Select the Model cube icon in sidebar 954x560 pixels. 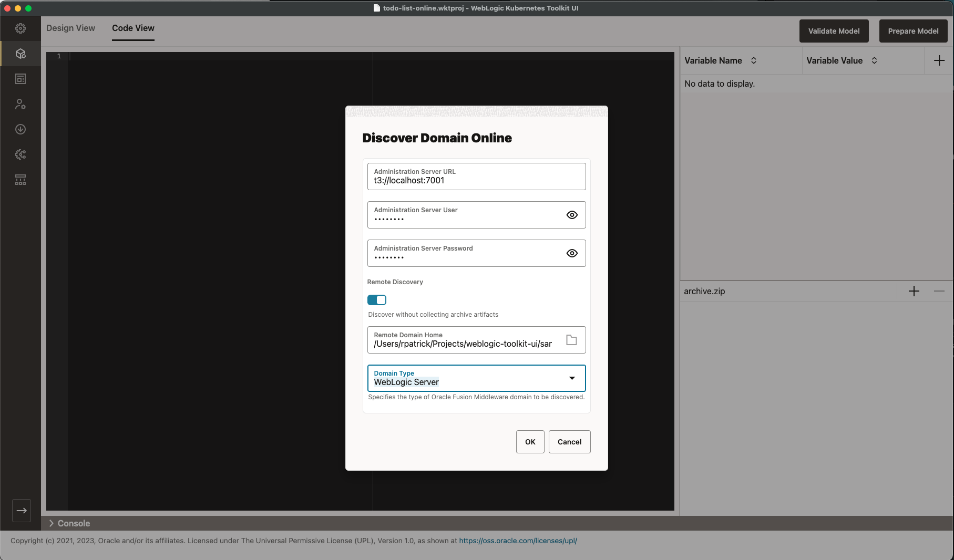point(20,54)
